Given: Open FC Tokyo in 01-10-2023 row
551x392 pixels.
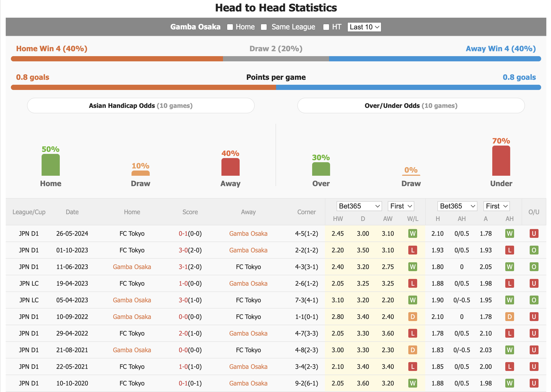Looking at the screenshot, I should point(132,250).
